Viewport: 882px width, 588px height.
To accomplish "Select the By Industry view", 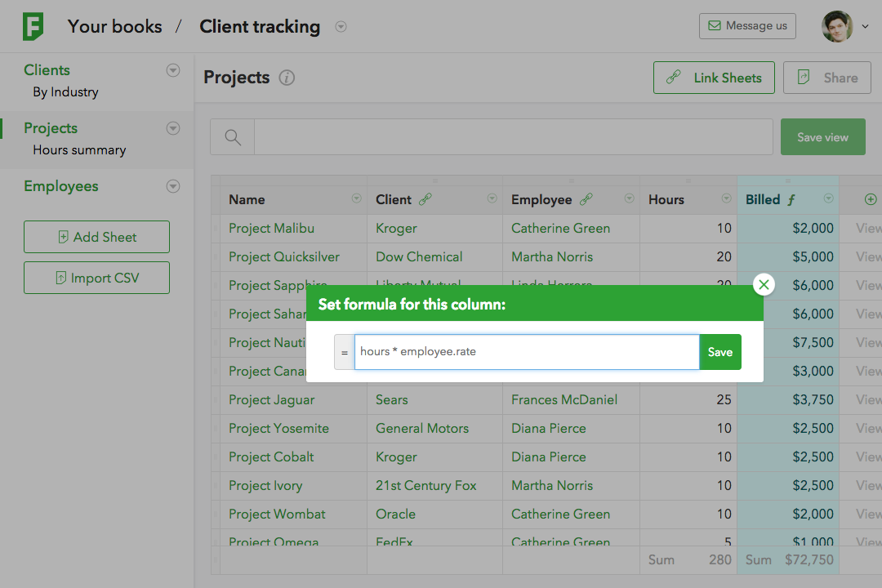I will [x=65, y=91].
